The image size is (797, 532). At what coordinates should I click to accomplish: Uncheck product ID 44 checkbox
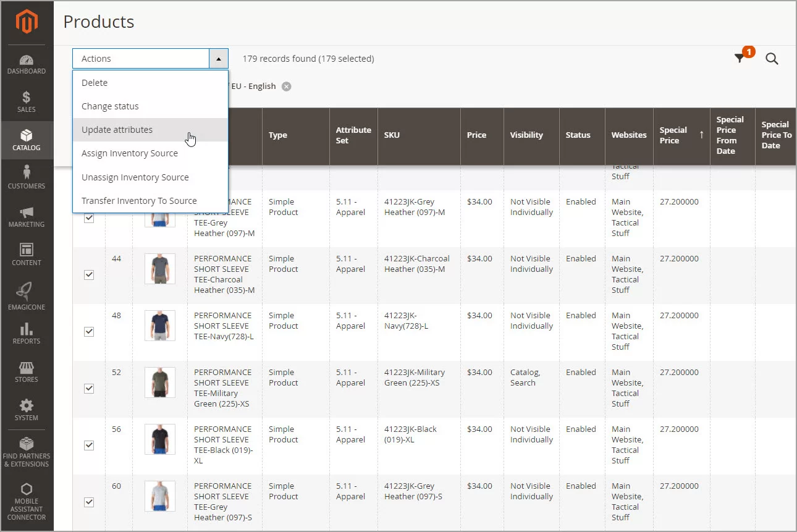(x=89, y=275)
